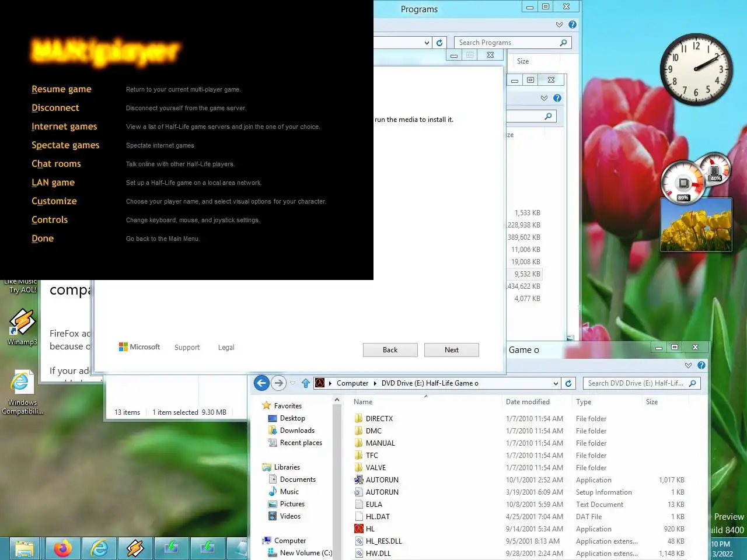
Task: Select Resume game in Half-Life menu
Action: pos(61,89)
